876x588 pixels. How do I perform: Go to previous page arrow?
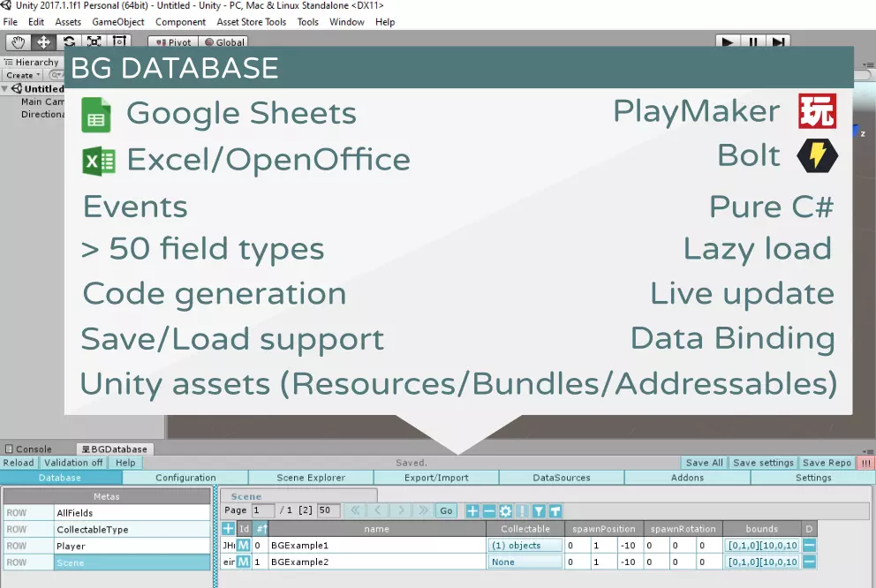(x=378, y=510)
